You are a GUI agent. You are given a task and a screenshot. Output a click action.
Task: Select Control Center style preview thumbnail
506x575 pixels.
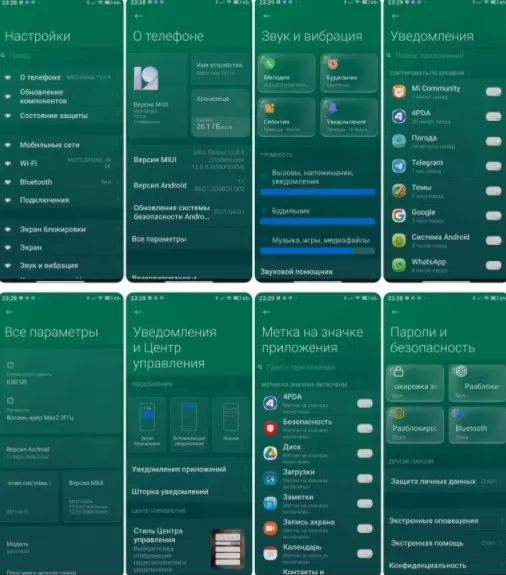(228, 549)
